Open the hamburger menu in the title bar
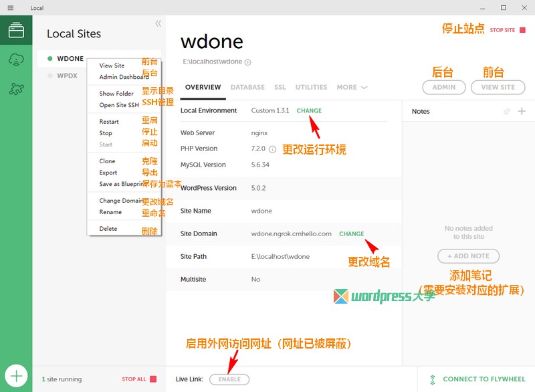The height and width of the screenshot is (392, 535). click(11, 8)
